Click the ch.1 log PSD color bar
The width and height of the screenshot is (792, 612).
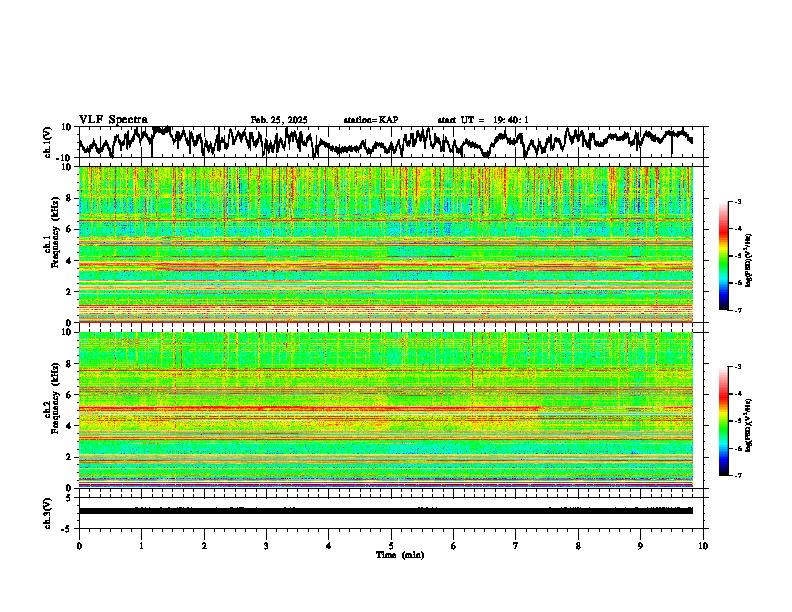(x=723, y=256)
